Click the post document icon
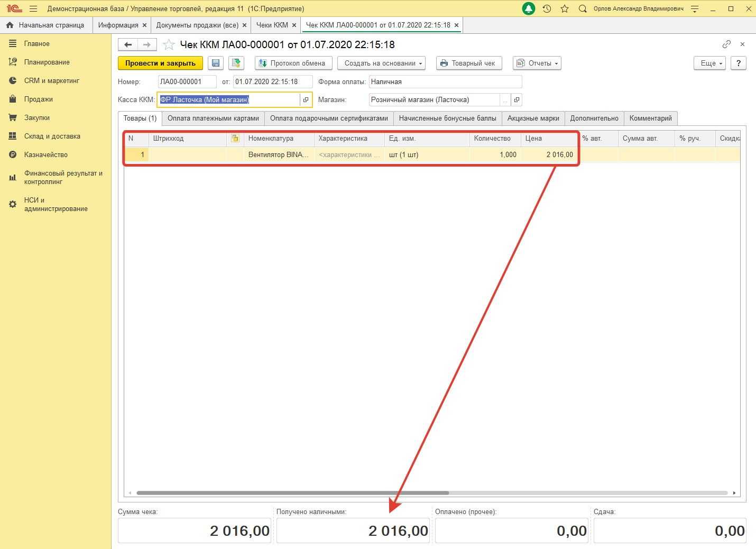The width and height of the screenshot is (756, 549). point(236,63)
